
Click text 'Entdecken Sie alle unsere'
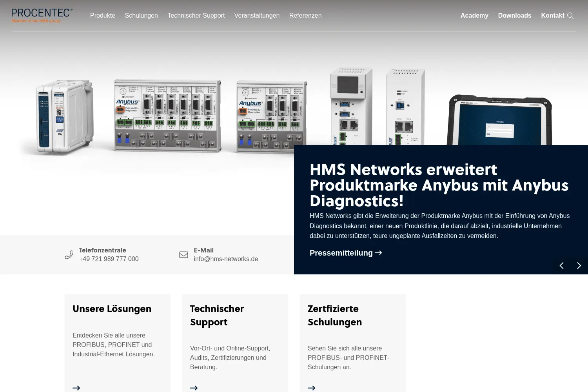[109, 335]
